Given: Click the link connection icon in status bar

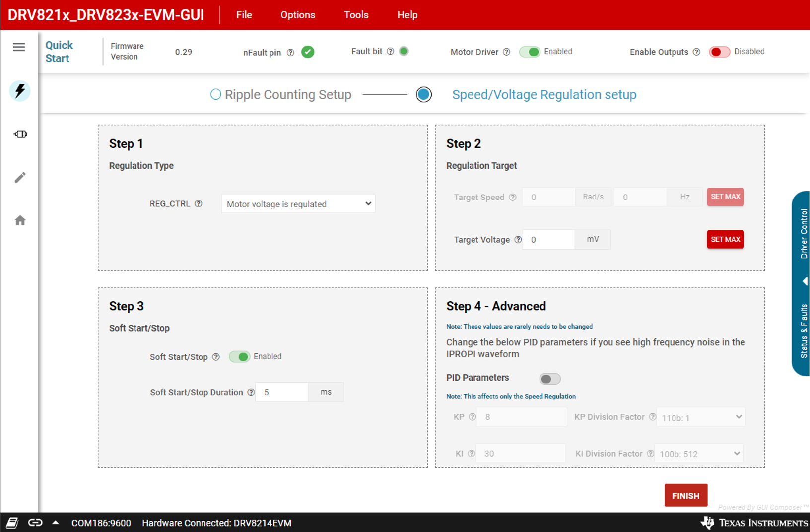Looking at the screenshot, I should 35,523.
